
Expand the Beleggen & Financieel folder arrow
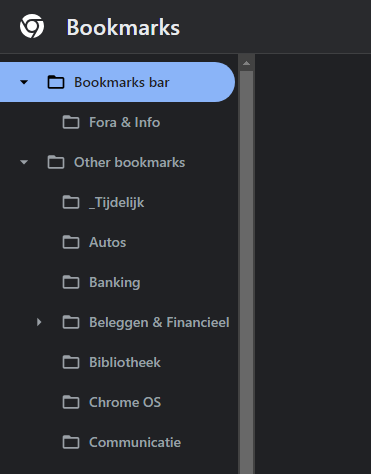39,322
